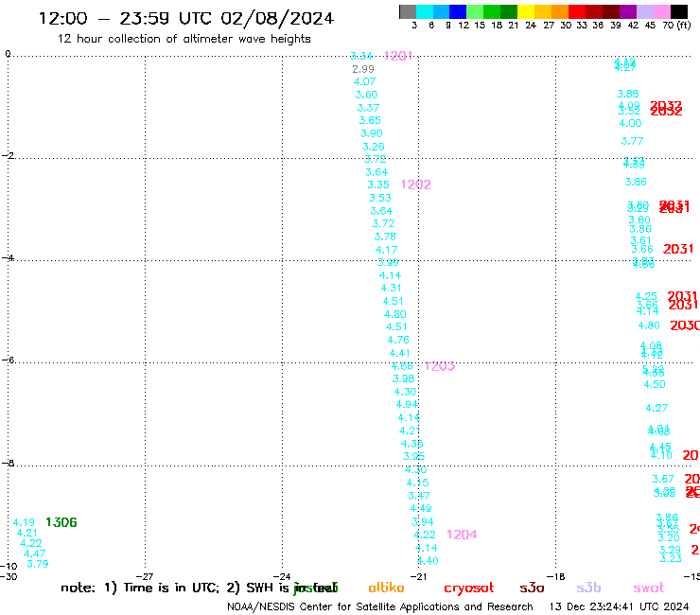Screen dimensions: 700x615
Task: Click the 4.47 wave height value
Action: point(34,553)
